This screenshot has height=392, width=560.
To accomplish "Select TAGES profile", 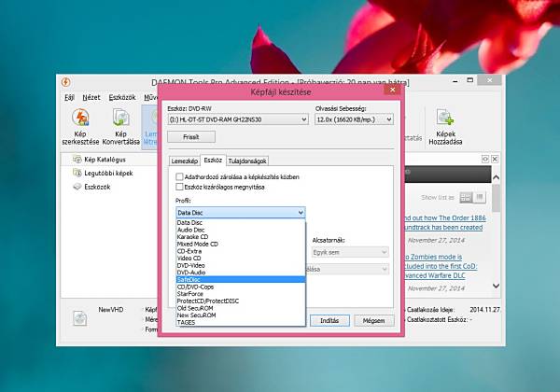I will [241, 322].
